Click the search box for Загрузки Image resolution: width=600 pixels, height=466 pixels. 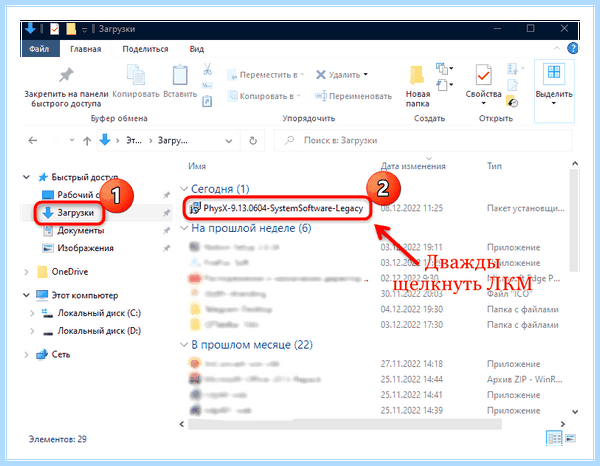[x=423, y=141]
